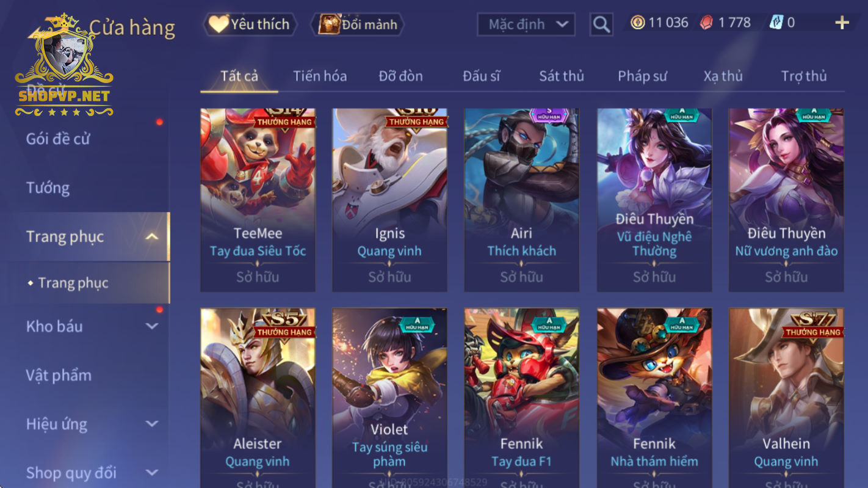Open favorites with the heart icon
The height and width of the screenshot is (488, 868).
pos(218,24)
